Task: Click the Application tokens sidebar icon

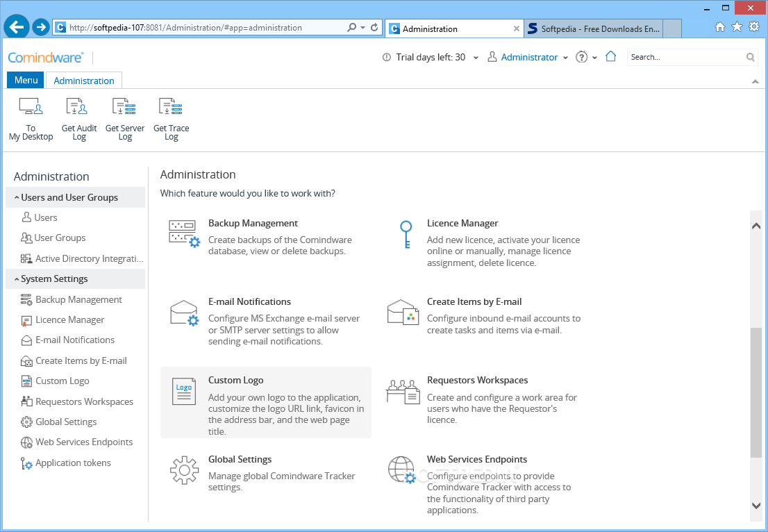Action: pos(26,463)
